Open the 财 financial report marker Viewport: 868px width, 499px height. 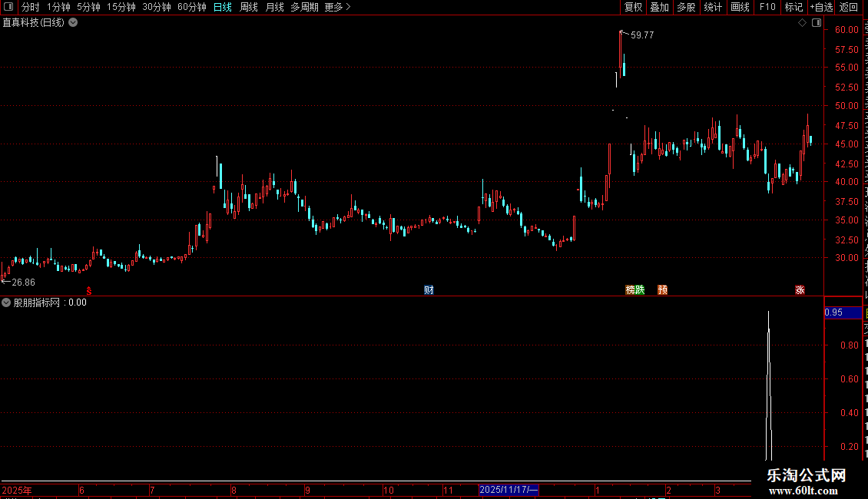(429, 290)
